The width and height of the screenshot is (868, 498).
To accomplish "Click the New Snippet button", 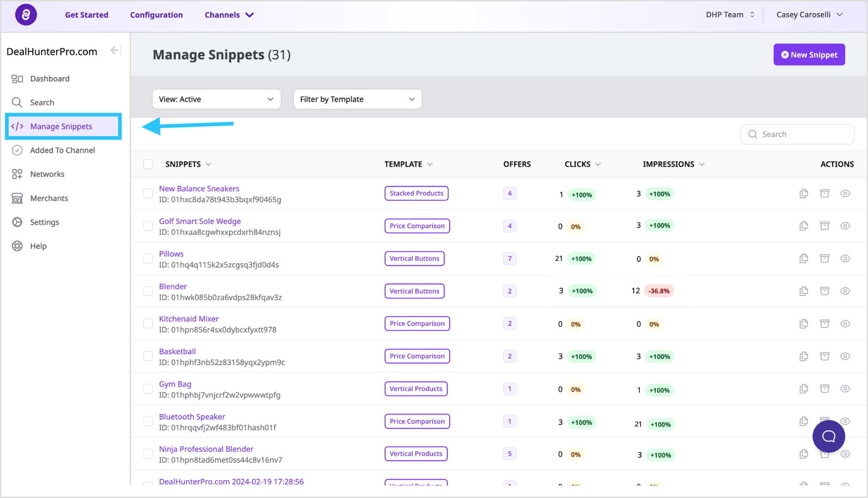I will (809, 54).
